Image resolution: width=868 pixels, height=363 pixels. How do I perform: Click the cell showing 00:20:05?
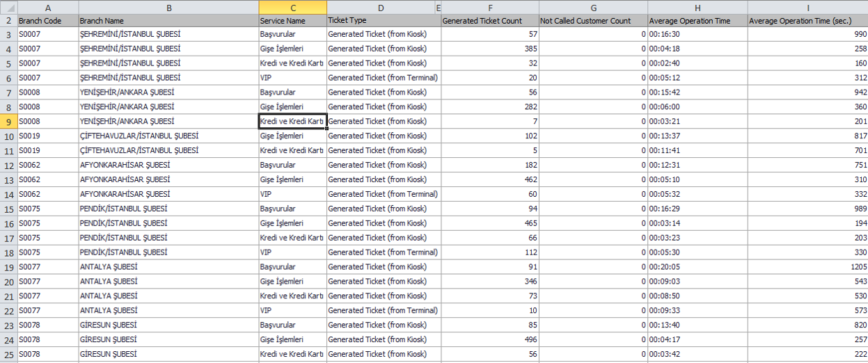[697, 267]
